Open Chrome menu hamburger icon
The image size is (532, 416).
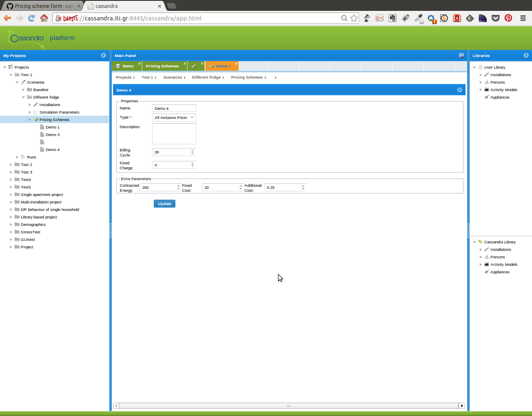point(523,18)
